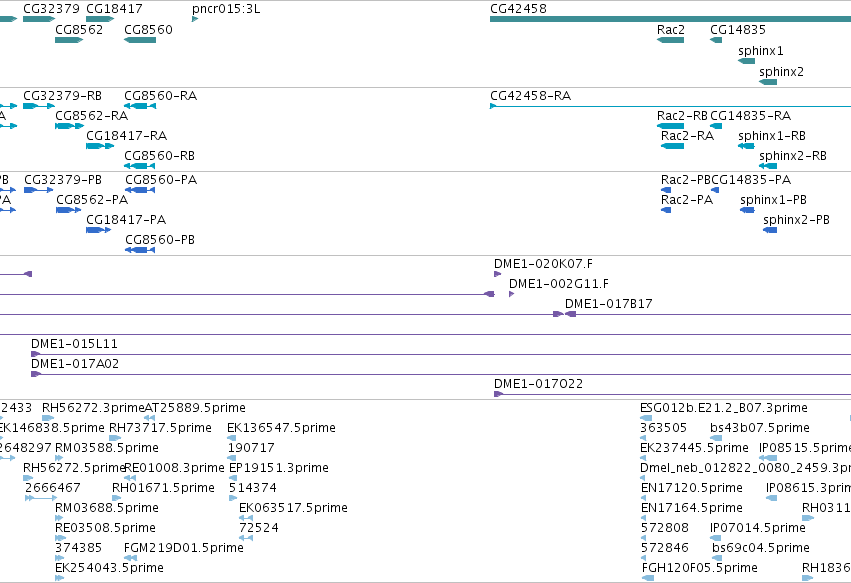Image resolution: width=851 pixels, height=583 pixels.
Task: Select the CG18417 gene label
Action: coord(114,9)
